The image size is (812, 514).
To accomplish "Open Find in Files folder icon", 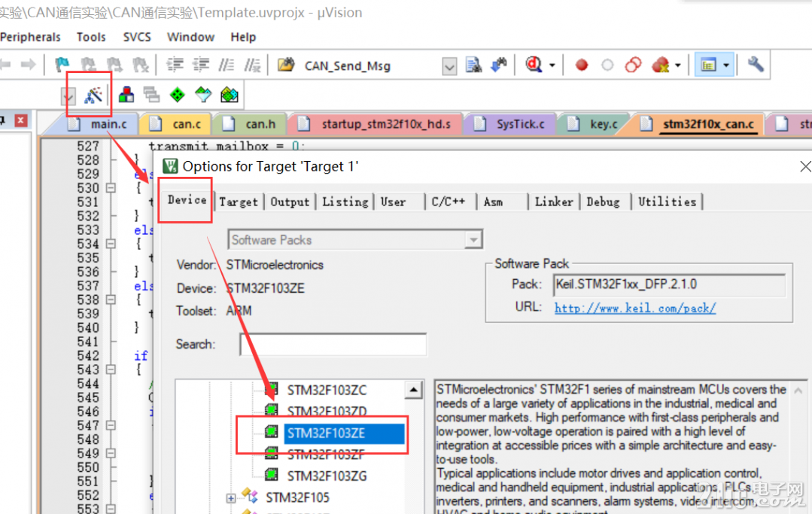I will click(x=286, y=65).
